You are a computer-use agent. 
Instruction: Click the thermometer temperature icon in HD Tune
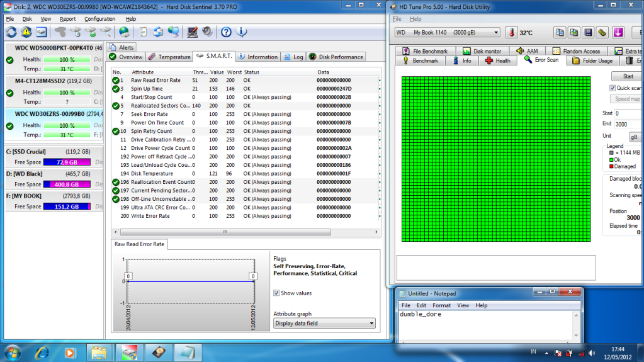click(511, 33)
